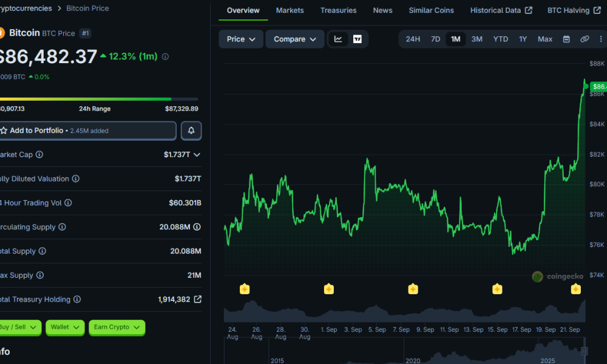The width and height of the screenshot is (607, 364).
Task: Click news marker near 21. Sep
Action: tap(575, 289)
